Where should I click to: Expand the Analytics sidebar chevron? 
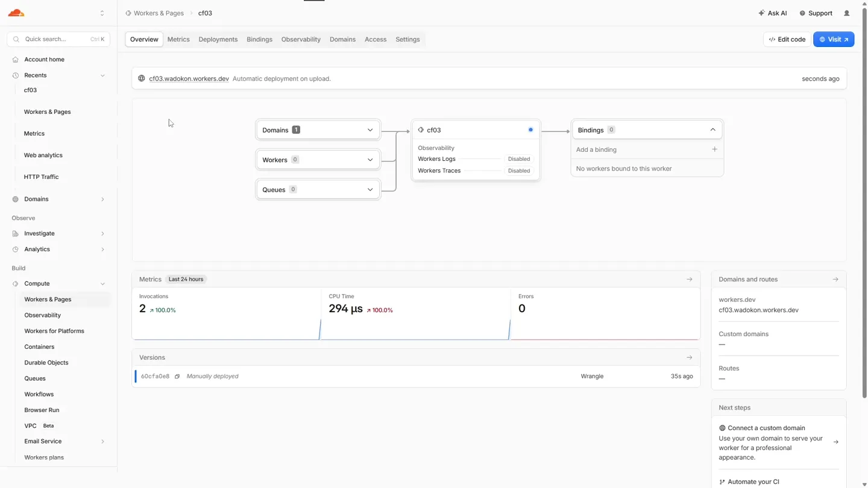click(102, 249)
